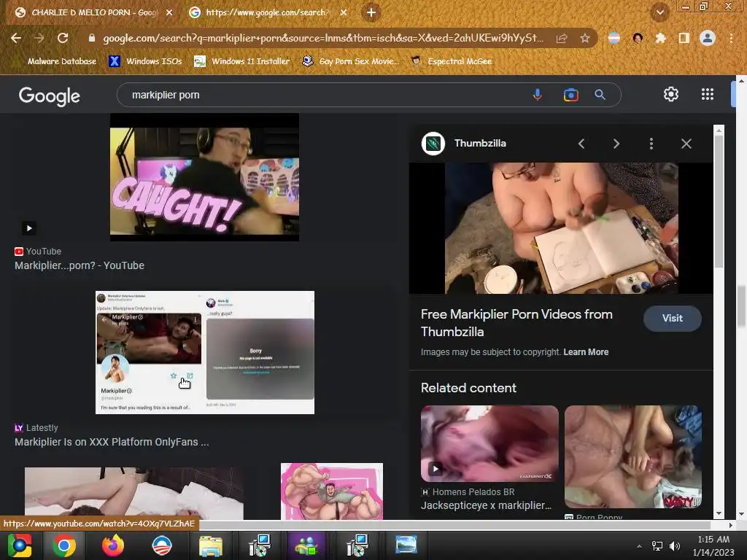Bookmark this page with the star icon
747x560 pixels.
(x=584, y=38)
